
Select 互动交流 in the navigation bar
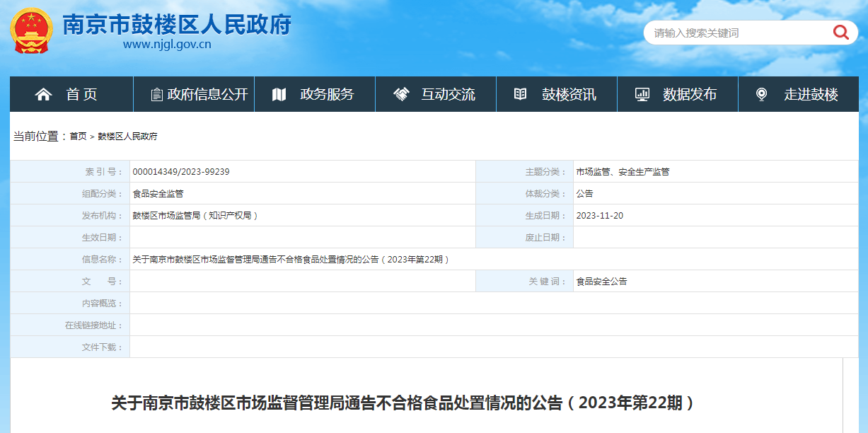tap(449, 94)
